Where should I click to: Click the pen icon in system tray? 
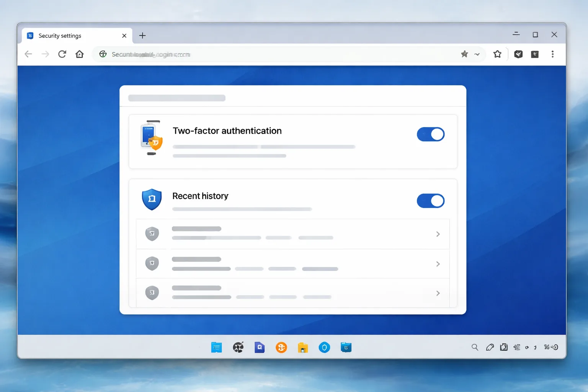tap(490, 347)
